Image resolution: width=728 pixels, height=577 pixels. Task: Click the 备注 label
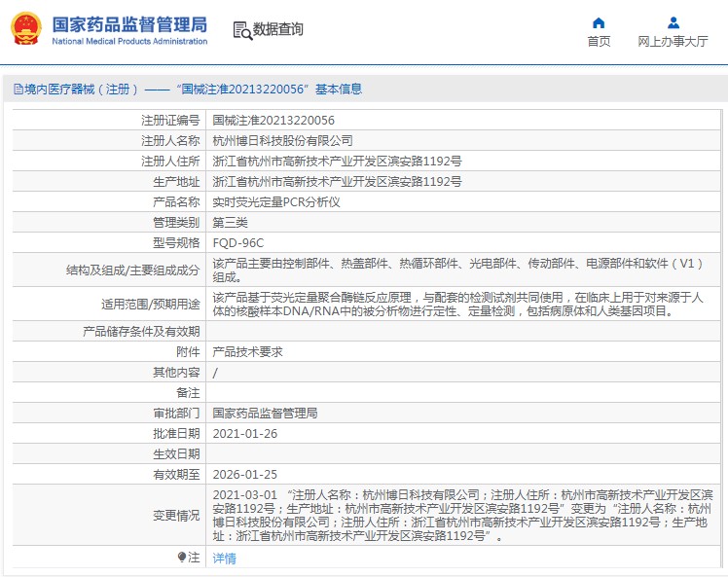pos(188,393)
